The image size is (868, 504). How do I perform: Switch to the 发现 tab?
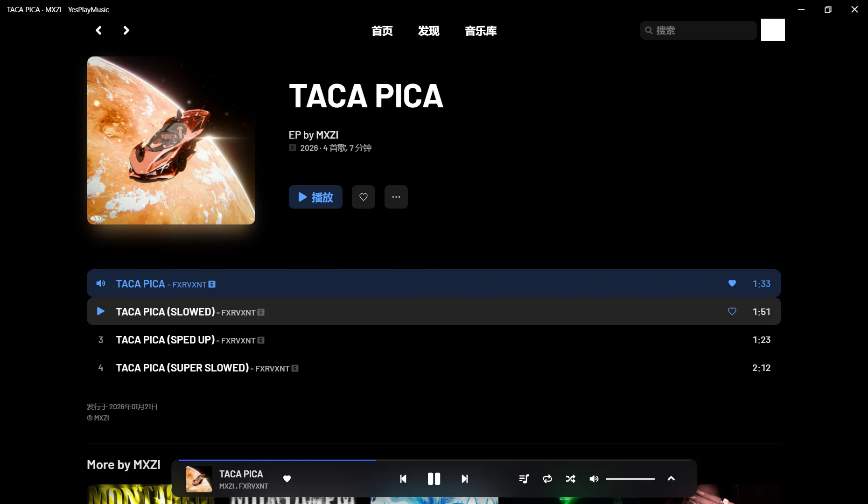pos(428,31)
